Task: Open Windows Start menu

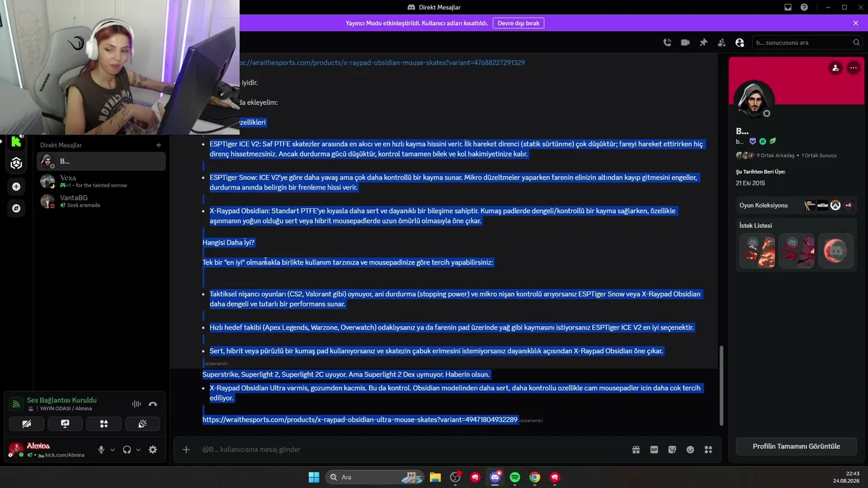Action: [x=314, y=477]
